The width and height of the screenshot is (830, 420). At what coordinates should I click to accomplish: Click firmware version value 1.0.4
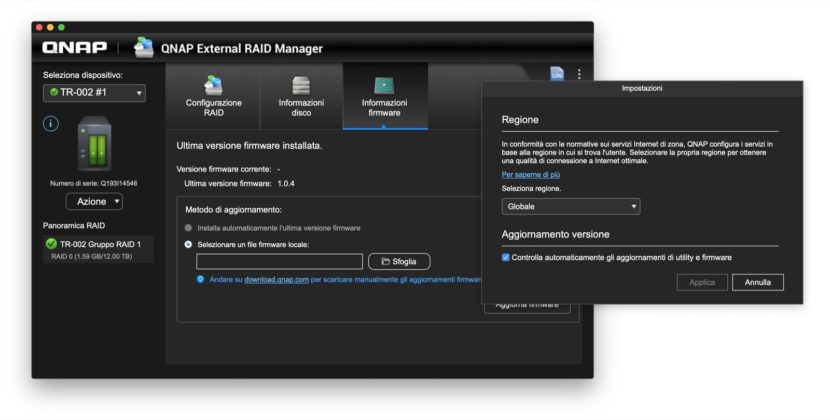286,183
